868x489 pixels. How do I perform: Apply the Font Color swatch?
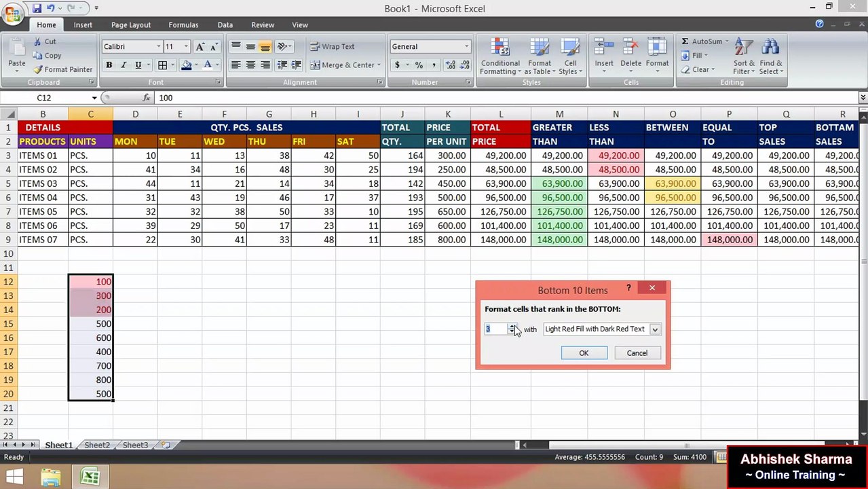(x=208, y=65)
